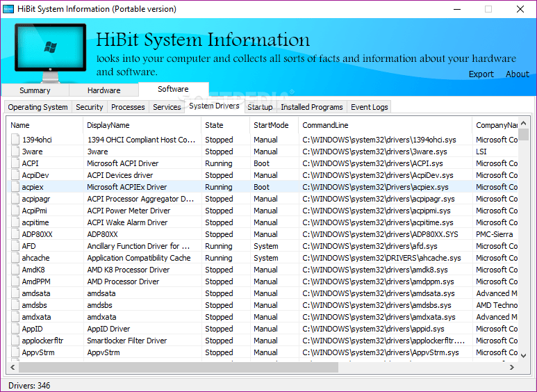Screen dimensions: 537x392
Task: Click the horizontal scrollbar thumb
Action: 179,368
